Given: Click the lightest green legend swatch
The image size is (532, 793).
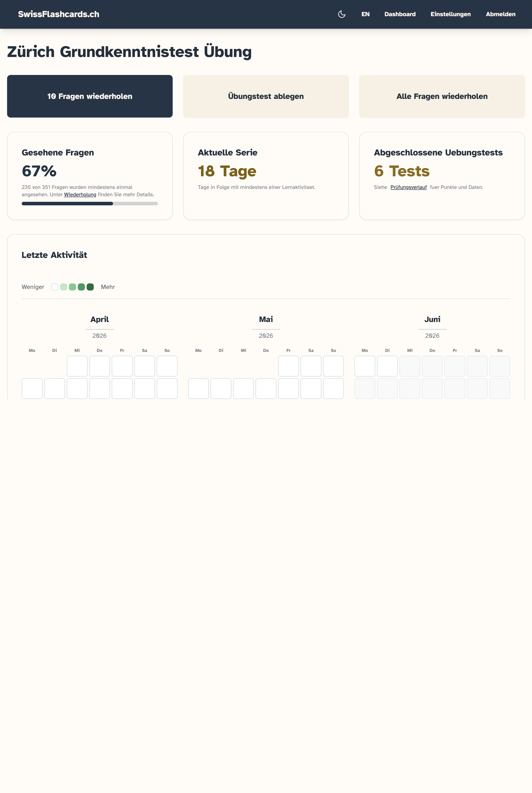Looking at the screenshot, I should [x=63, y=287].
